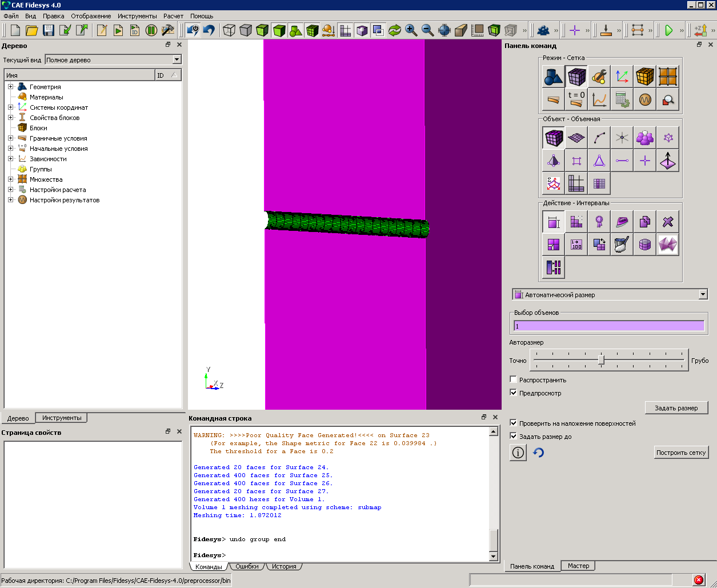This screenshot has height=588, width=717.
Task: Click the command line scrollbar down arrow
Action: (494, 557)
